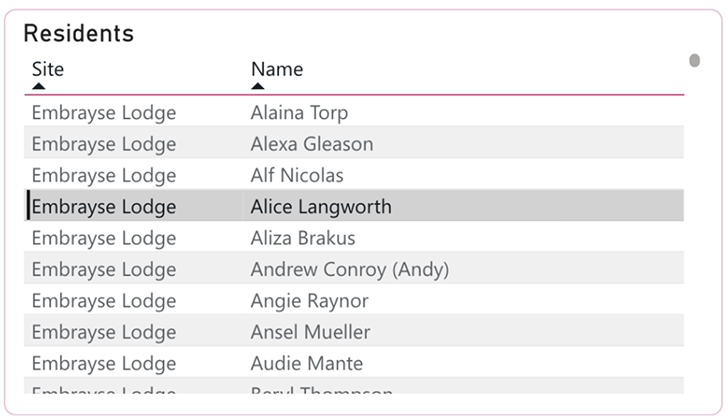
Task: Click the highlighted Alice Langworth name
Action: [321, 207]
